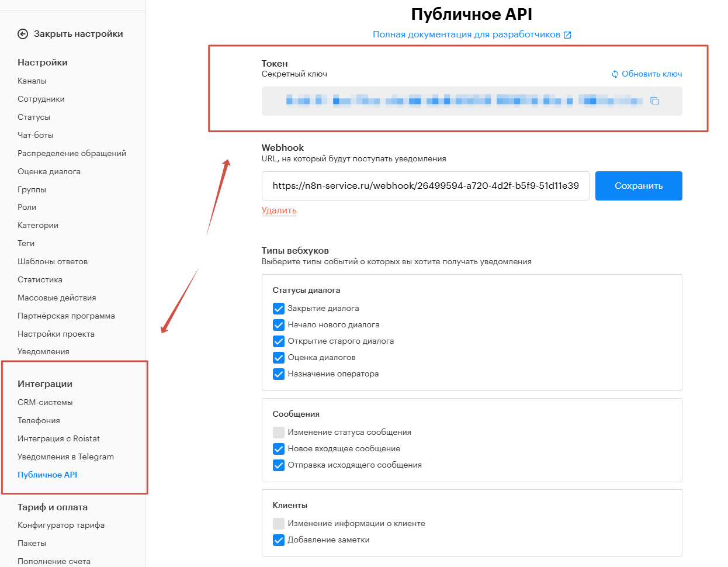The width and height of the screenshot is (728, 567).
Task: Copy the secret token to clipboard
Action: coord(654,101)
